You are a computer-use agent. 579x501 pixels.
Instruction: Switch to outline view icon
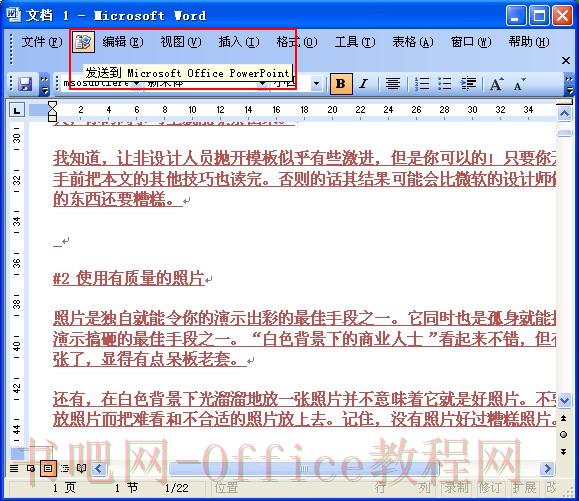pyautogui.click(x=65, y=469)
